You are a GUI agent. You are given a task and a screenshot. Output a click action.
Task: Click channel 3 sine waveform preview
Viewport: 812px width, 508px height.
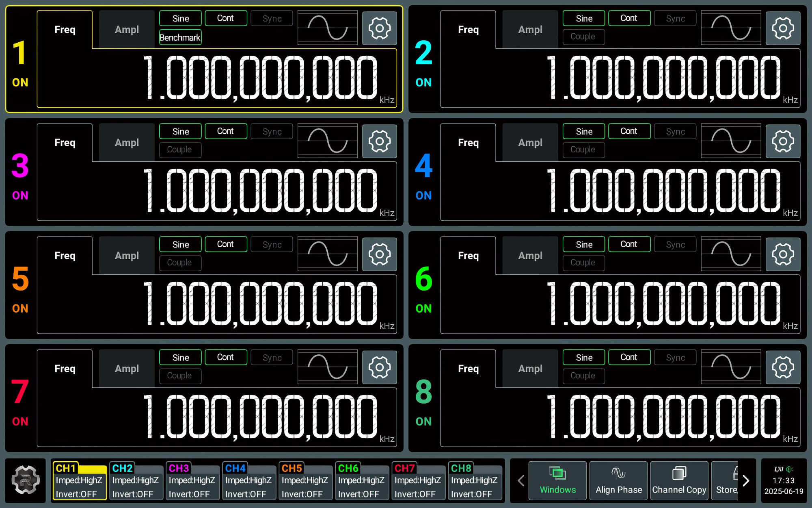(x=328, y=141)
